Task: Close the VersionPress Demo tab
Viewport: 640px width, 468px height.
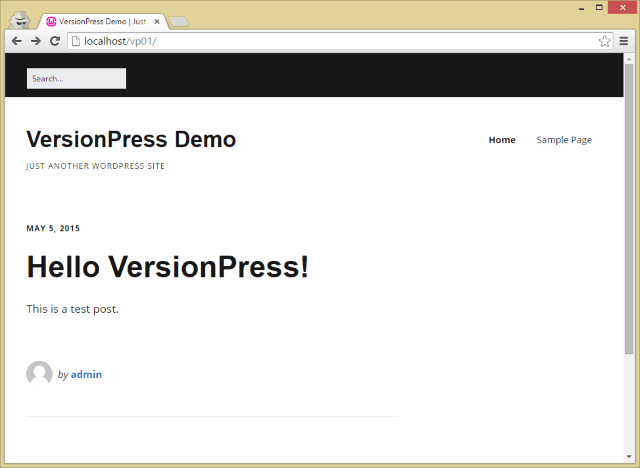Action: tap(157, 22)
